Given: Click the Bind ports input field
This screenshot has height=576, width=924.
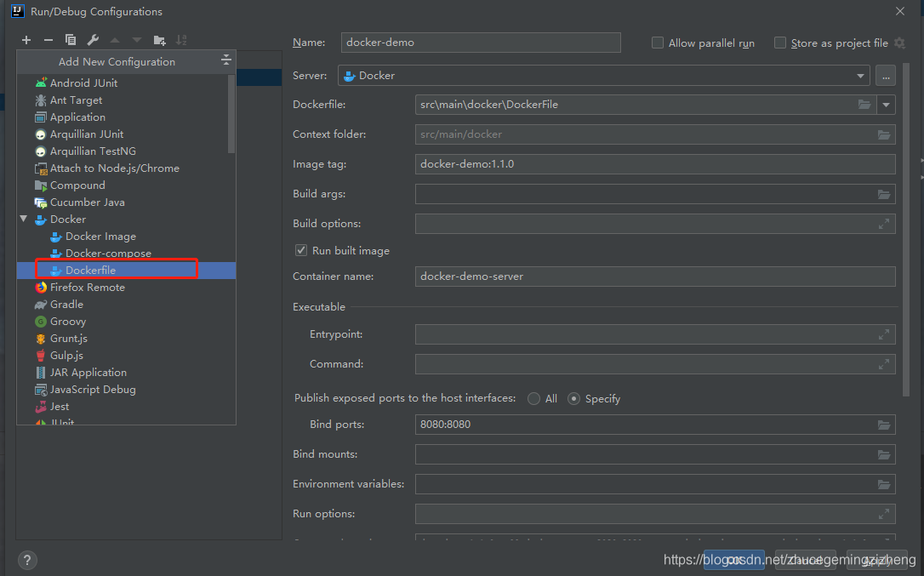Looking at the screenshot, I should (x=655, y=425).
